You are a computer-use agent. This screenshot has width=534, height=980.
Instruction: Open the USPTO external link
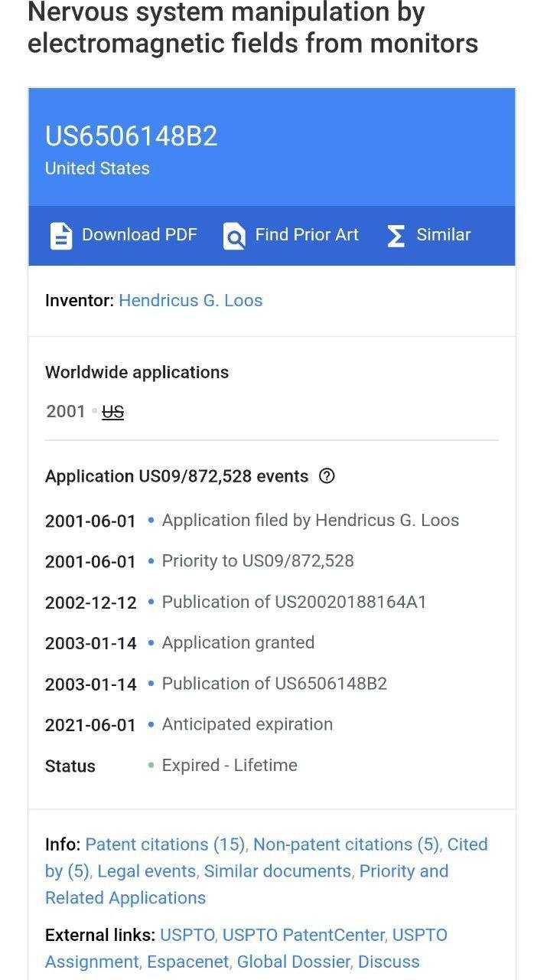point(187,935)
